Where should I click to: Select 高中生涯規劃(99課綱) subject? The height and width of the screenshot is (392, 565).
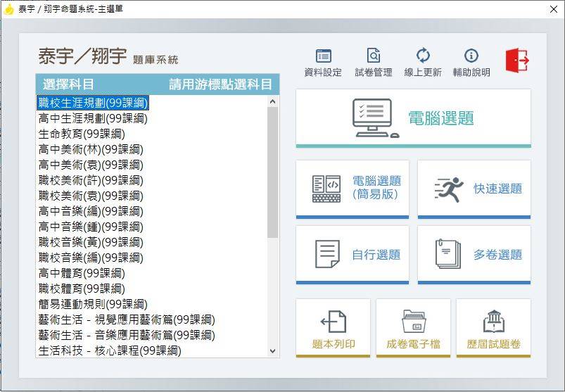click(x=93, y=118)
